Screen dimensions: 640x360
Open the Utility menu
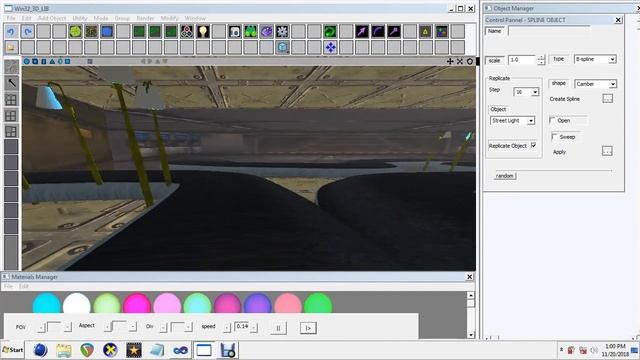tap(80, 18)
